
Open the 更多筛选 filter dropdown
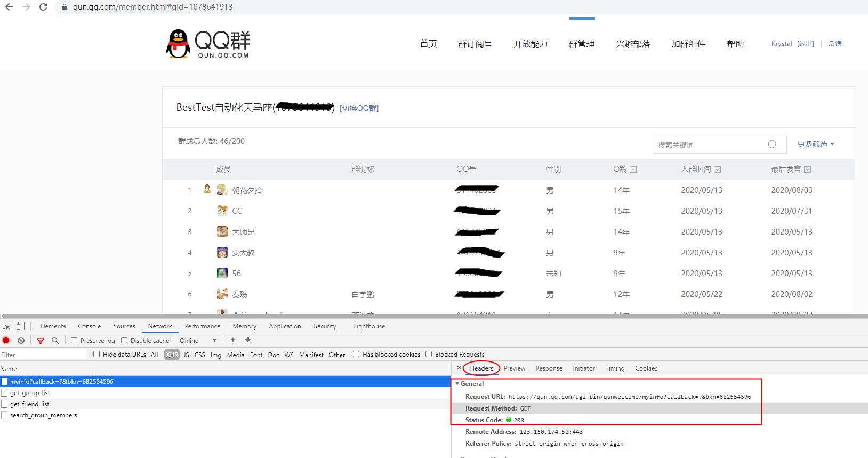click(x=816, y=144)
